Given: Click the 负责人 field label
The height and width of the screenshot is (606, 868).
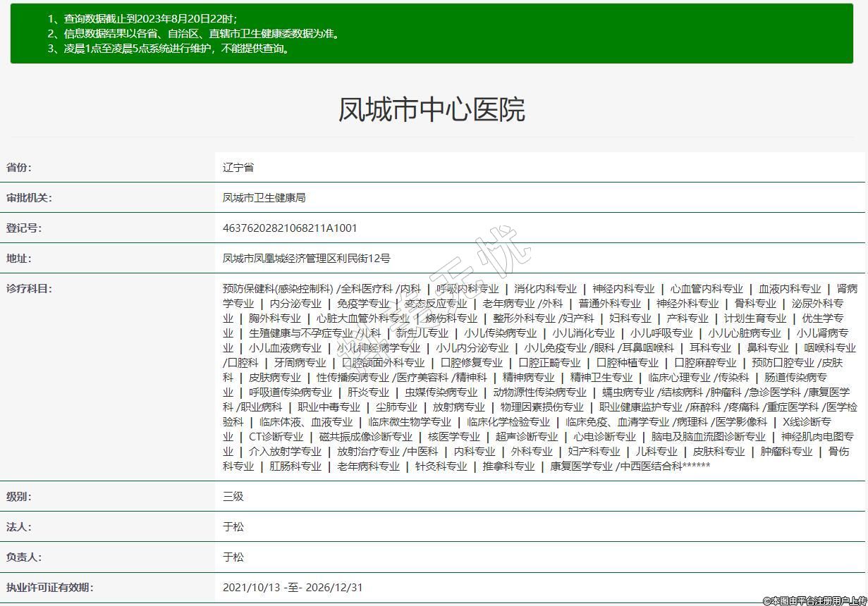Looking at the screenshot, I should [x=24, y=557].
